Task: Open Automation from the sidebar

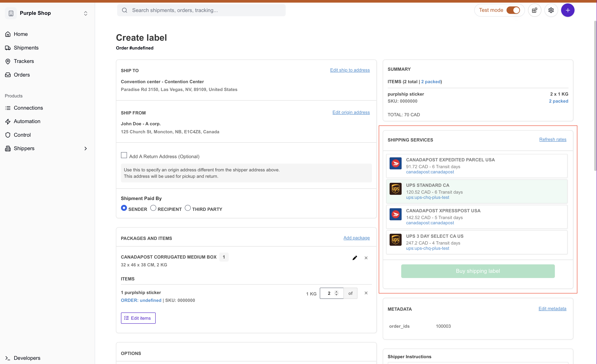Action: 27,121
